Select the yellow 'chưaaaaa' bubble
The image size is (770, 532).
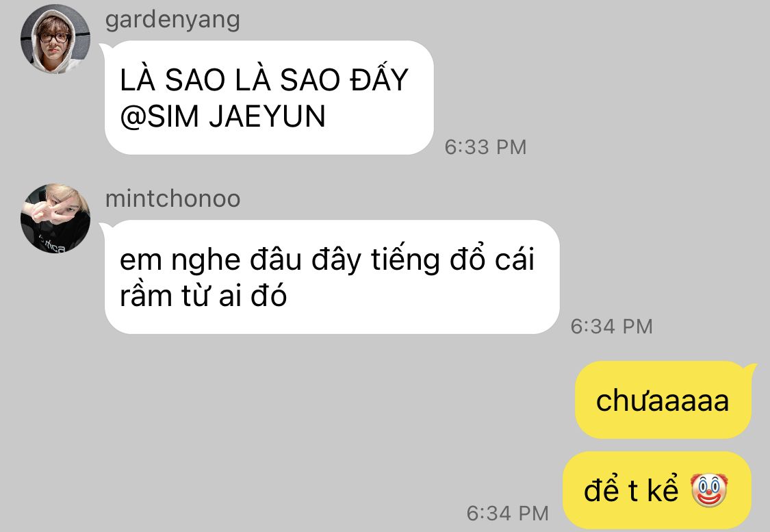click(663, 400)
